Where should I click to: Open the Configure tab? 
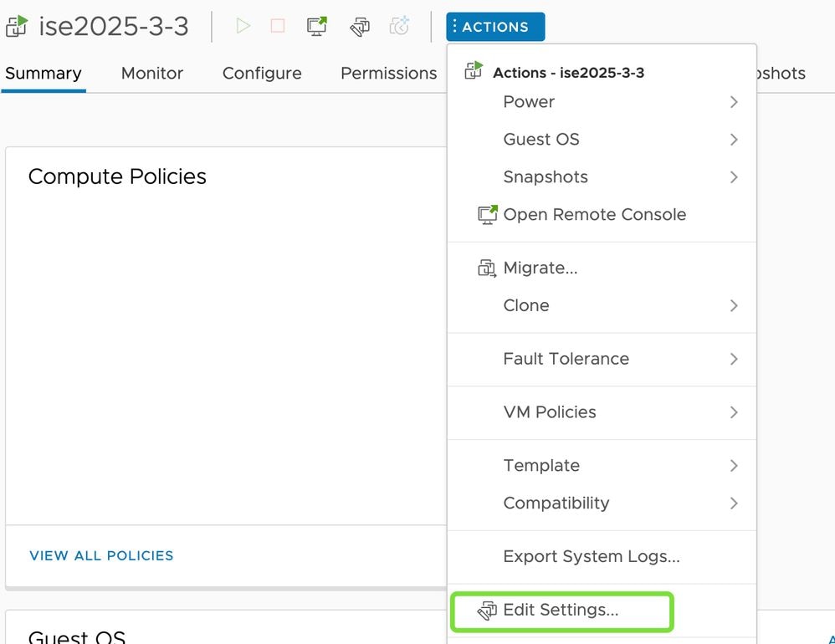pos(262,74)
